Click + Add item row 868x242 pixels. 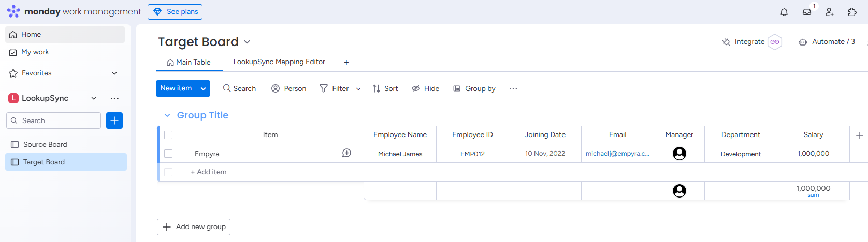[209, 172]
